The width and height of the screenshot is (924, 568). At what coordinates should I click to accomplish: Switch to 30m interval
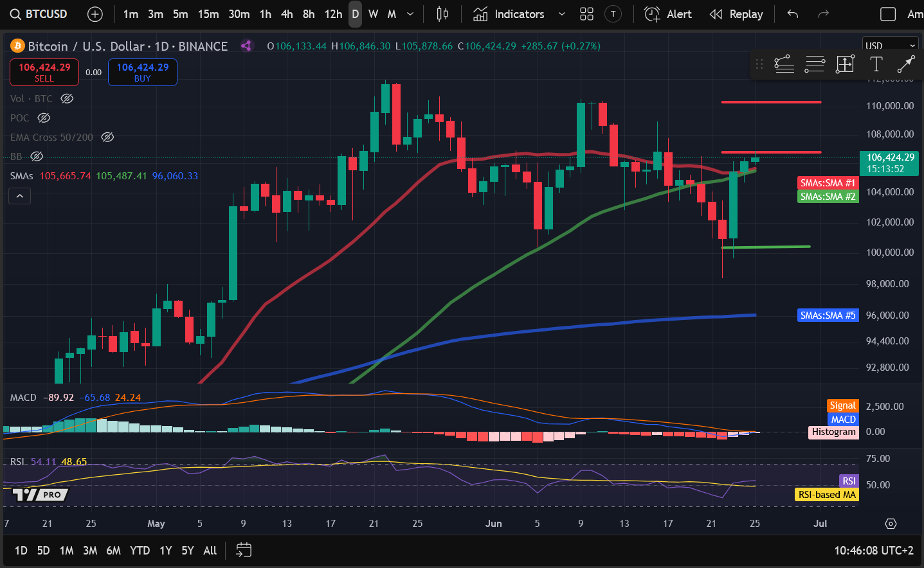point(239,14)
